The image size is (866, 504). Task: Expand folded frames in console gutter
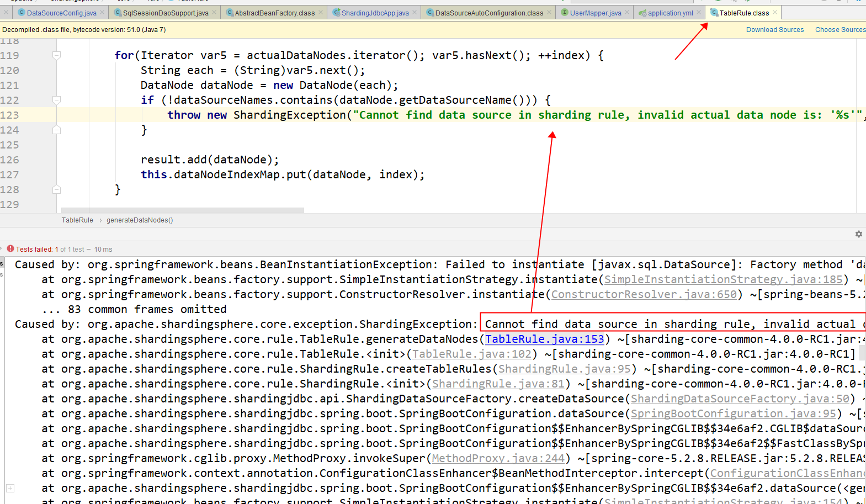pos(10,488)
